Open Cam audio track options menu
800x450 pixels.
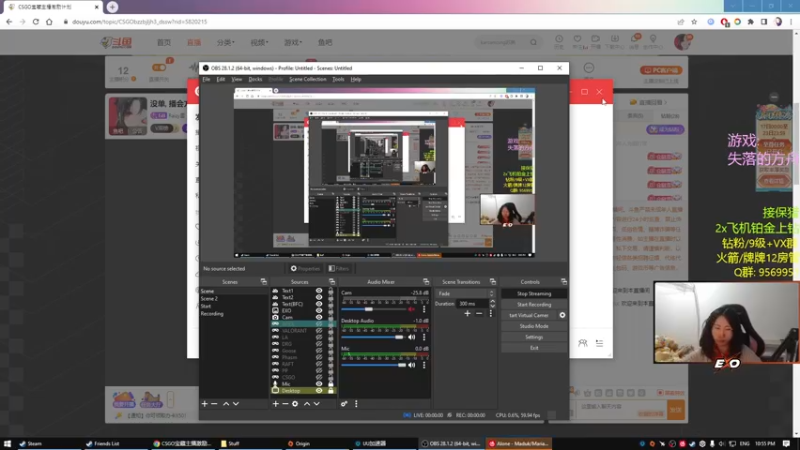(424, 309)
